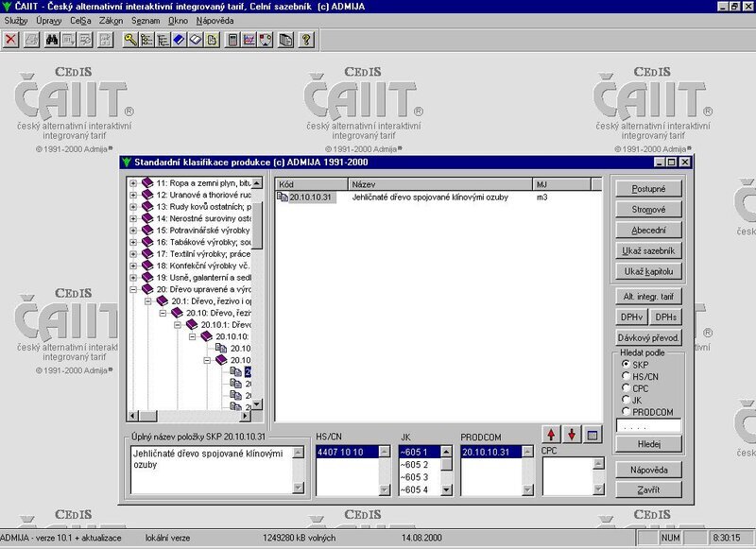756x549 pixels.
Task: Click the yellow key toolbar icon
Action: [x=129, y=40]
